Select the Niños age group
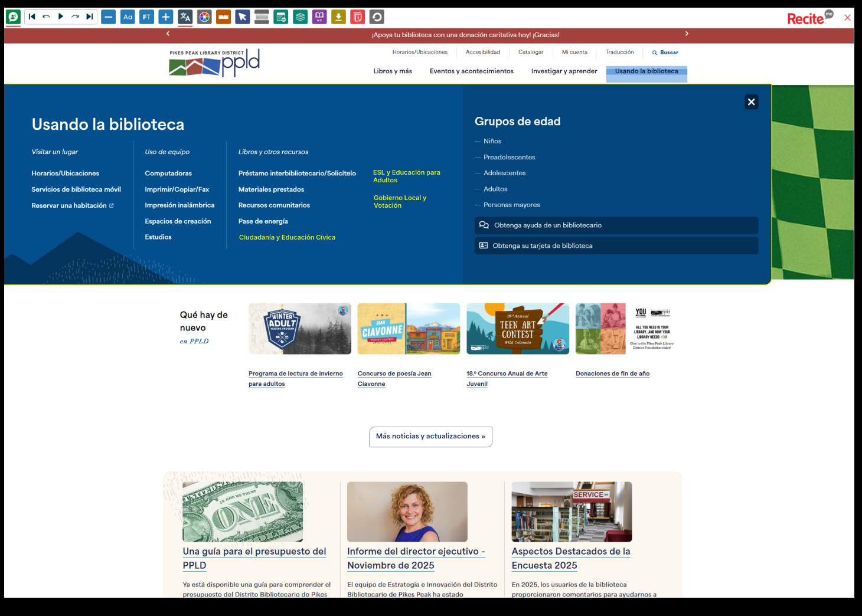 492,142
